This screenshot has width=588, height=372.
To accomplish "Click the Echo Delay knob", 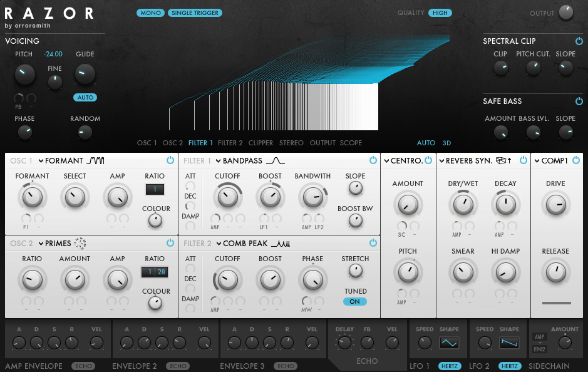I will pyautogui.click(x=344, y=343).
